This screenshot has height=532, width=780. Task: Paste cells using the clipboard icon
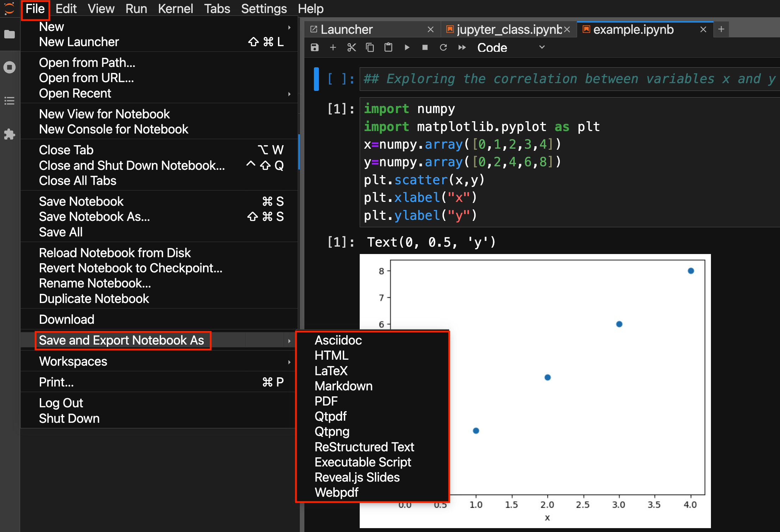(x=388, y=48)
